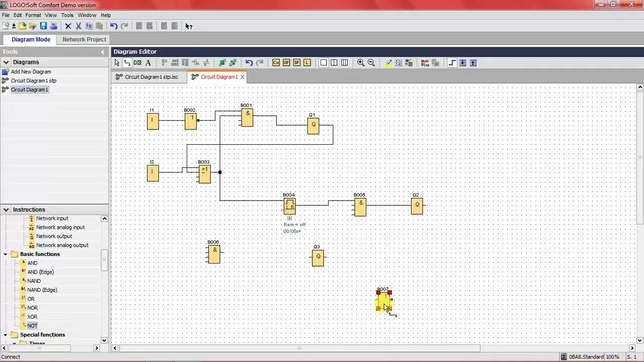Start simulation mode icon

(x=425, y=63)
